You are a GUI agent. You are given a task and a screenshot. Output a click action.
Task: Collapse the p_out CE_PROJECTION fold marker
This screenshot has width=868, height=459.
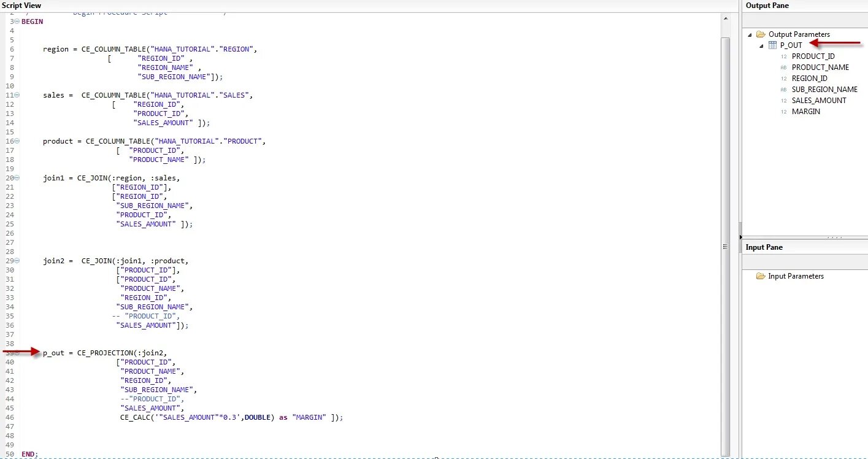pos(17,353)
